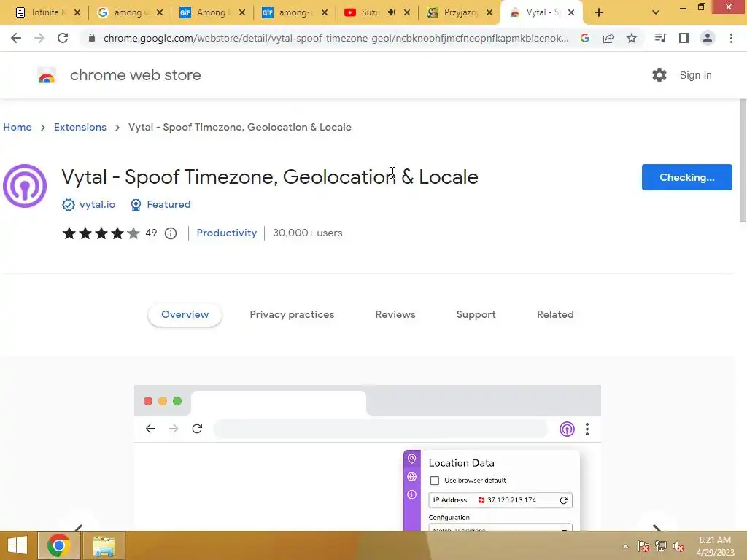The width and height of the screenshot is (747, 560).
Task: Open the Productivity category link
Action: [227, 233]
